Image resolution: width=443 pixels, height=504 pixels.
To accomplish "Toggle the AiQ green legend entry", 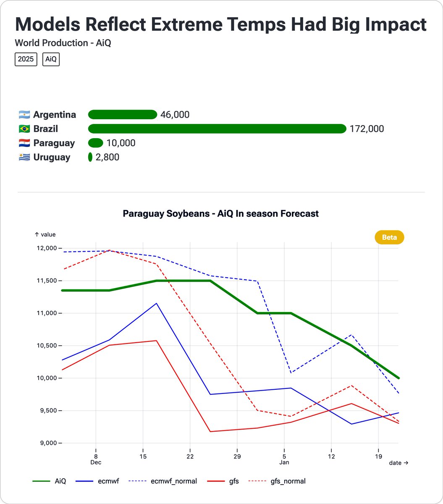I will coord(49,481).
